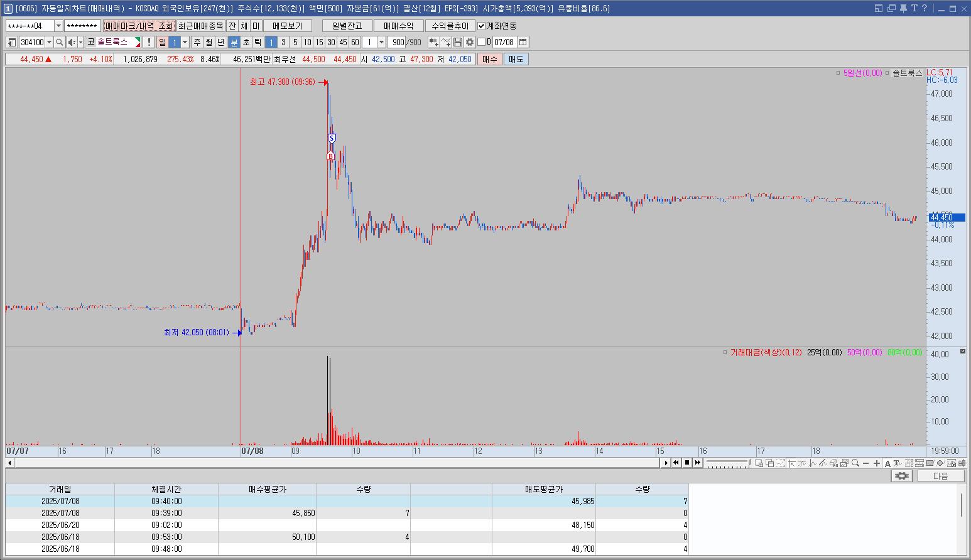Click the exclamation mark info icon
The width and height of the screenshot is (971, 560).
click(149, 42)
